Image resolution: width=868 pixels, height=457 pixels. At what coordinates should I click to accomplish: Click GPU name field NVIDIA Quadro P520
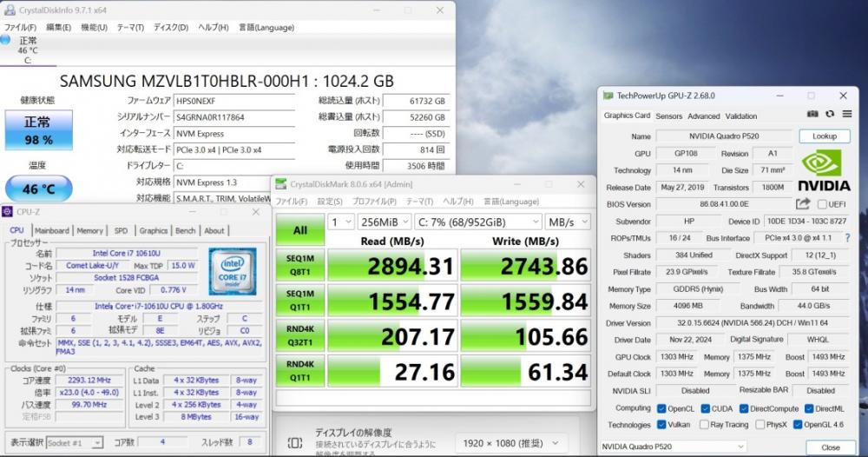[x=724, y=136]
